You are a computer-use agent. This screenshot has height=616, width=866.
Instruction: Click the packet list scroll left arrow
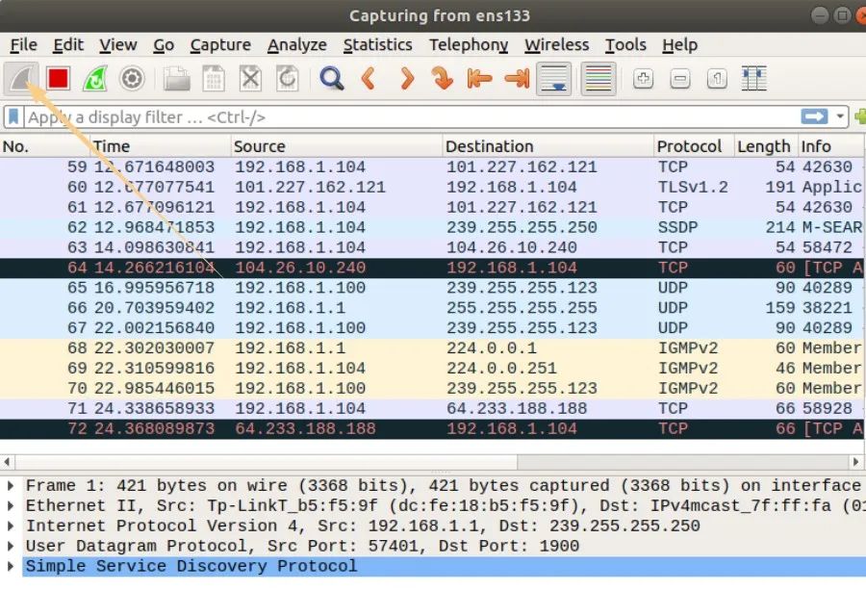pyautogui.click(x=7, y=461)
